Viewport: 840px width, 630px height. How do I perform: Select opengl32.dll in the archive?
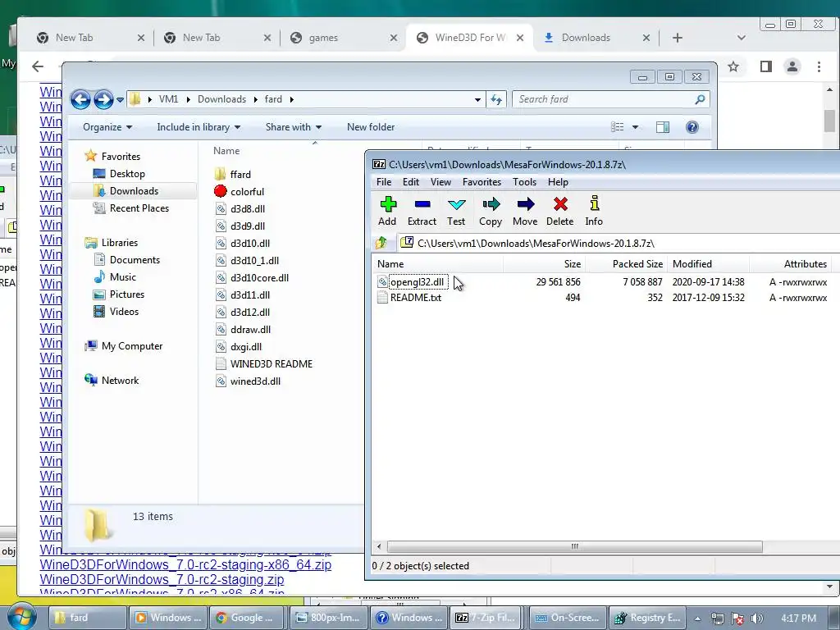pyautogui.click(x=417, y=282)
